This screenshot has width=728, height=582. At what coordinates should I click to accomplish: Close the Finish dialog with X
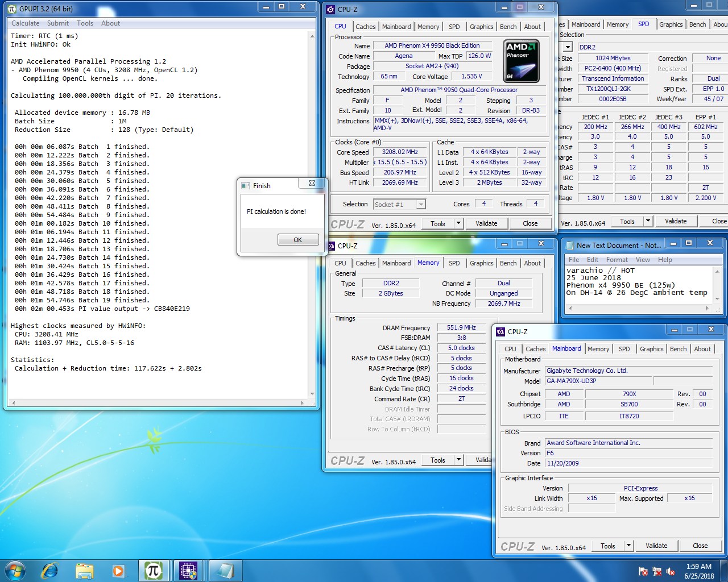[x=312, y=183]
